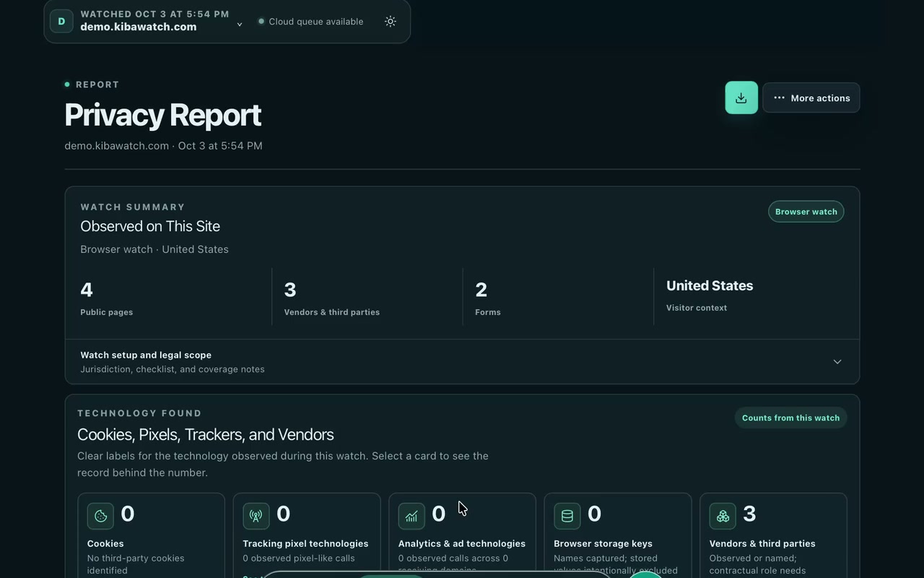Toggle the light/dark theme sun icon

click(x=391, y=22)
